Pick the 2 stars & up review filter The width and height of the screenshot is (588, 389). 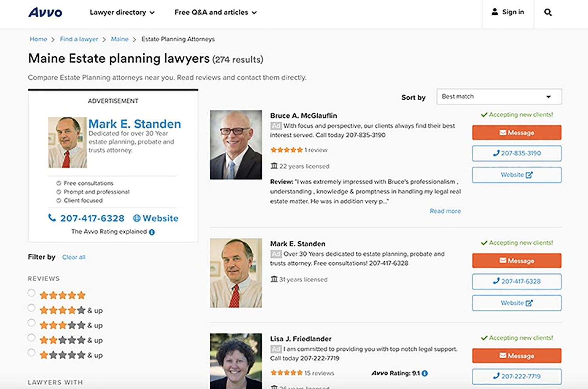tap(31, 338)
